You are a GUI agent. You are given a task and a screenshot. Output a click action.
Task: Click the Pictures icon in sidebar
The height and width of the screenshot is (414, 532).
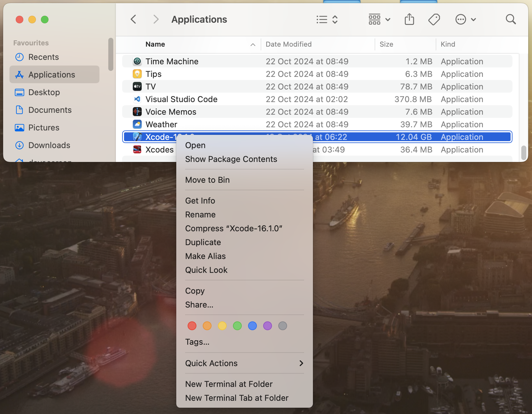click(20, 128)
